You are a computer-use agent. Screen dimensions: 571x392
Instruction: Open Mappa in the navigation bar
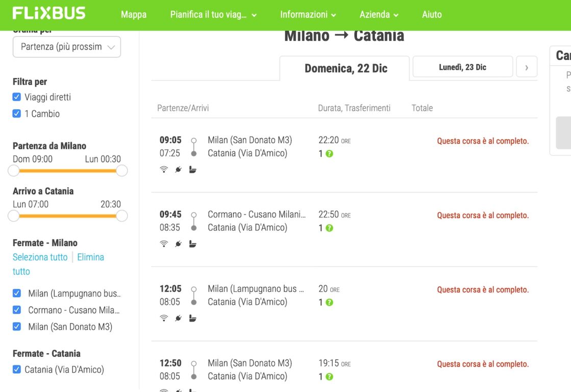(134, 15)
